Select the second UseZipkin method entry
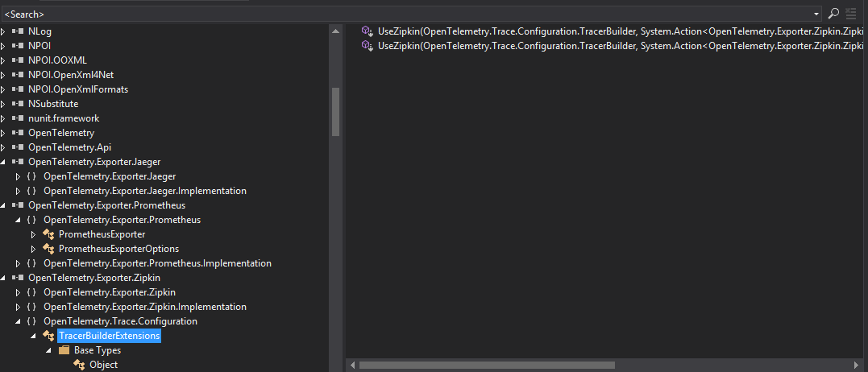Viewport: 868px width, 372px height. click(621, 46)
